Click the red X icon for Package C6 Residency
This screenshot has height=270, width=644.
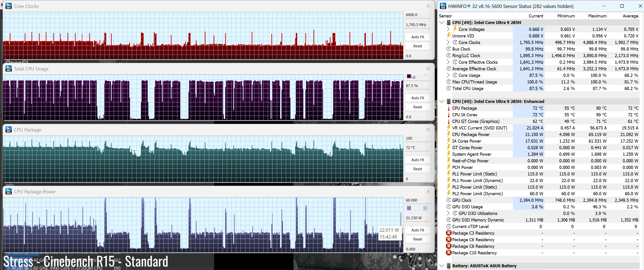[449, 239]
